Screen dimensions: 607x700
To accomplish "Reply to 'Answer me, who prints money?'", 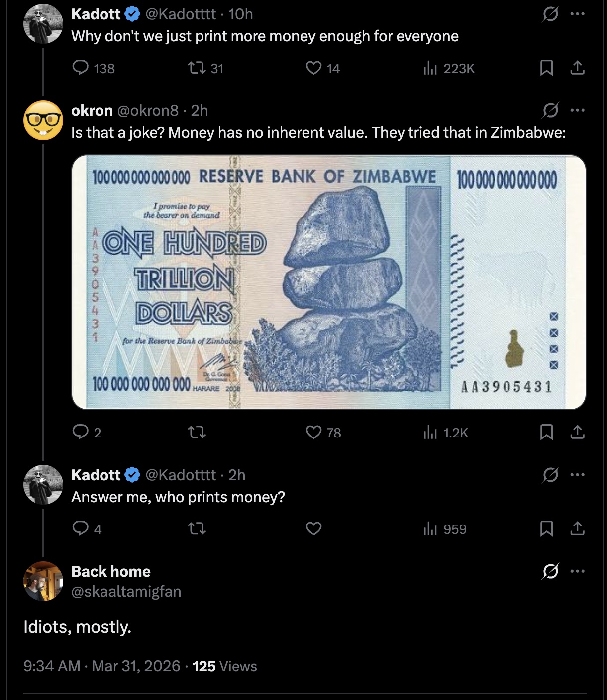I will click(x=81, y=528).
